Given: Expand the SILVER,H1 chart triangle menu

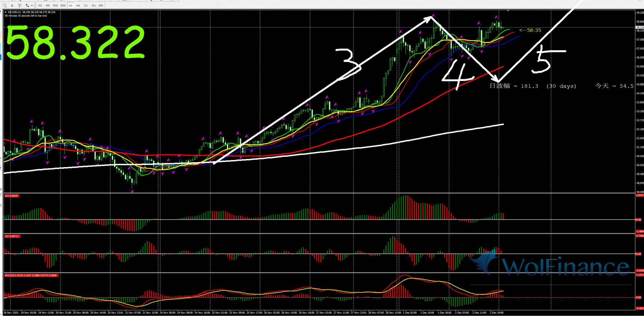Looking at the screenshot, I should (x=6, y=12).
